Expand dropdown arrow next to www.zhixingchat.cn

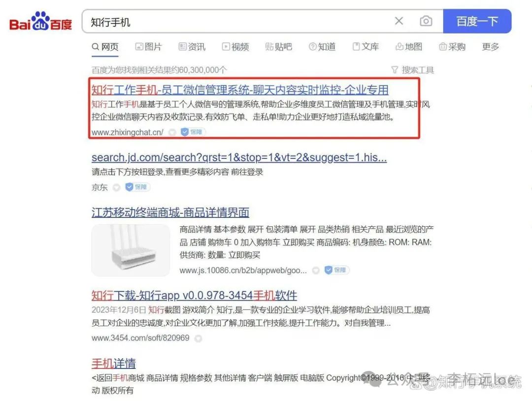point(172,132)
